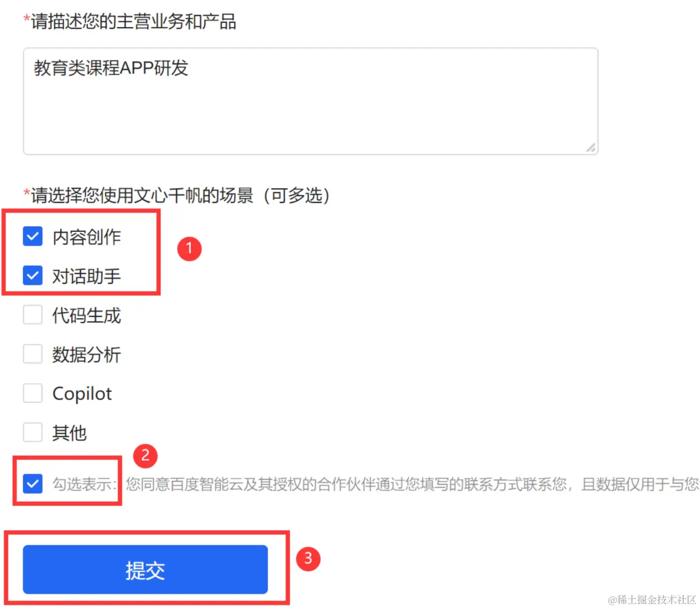
Task: Check the Copilot checkbox
Action: click(33, 393)
